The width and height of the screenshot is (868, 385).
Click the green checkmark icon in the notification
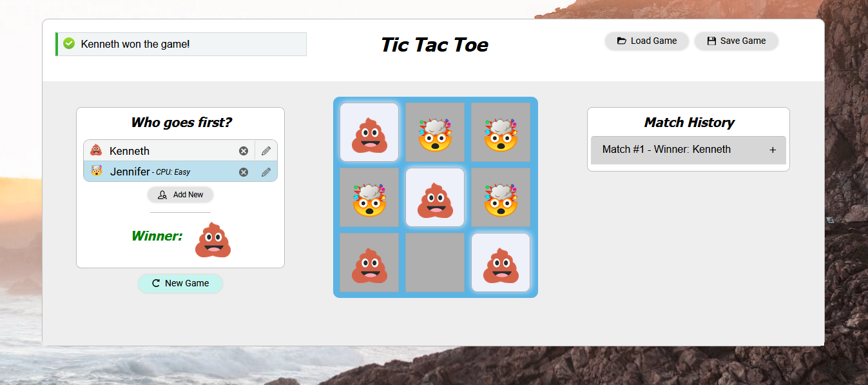pos(69,44)
